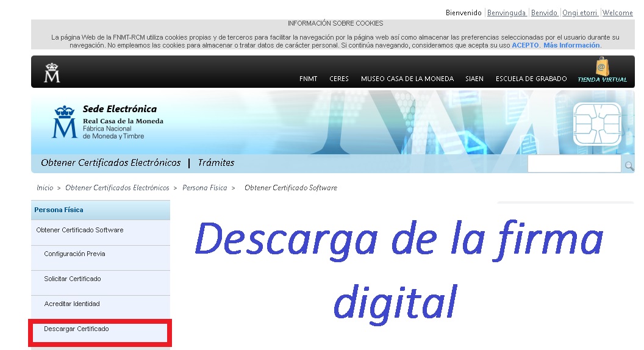Click the Sede Electrónica title text
644x350 pixels.
click(120, 109)
